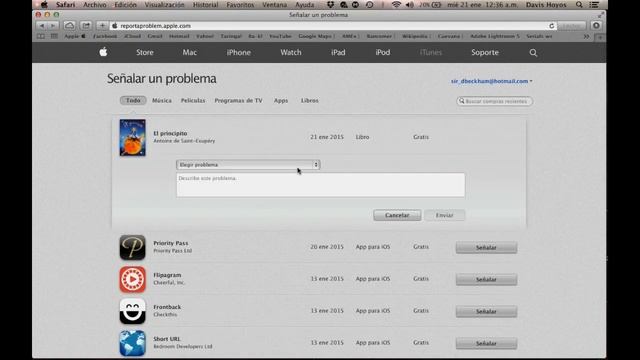Open the Edición menu

point(125,5)
